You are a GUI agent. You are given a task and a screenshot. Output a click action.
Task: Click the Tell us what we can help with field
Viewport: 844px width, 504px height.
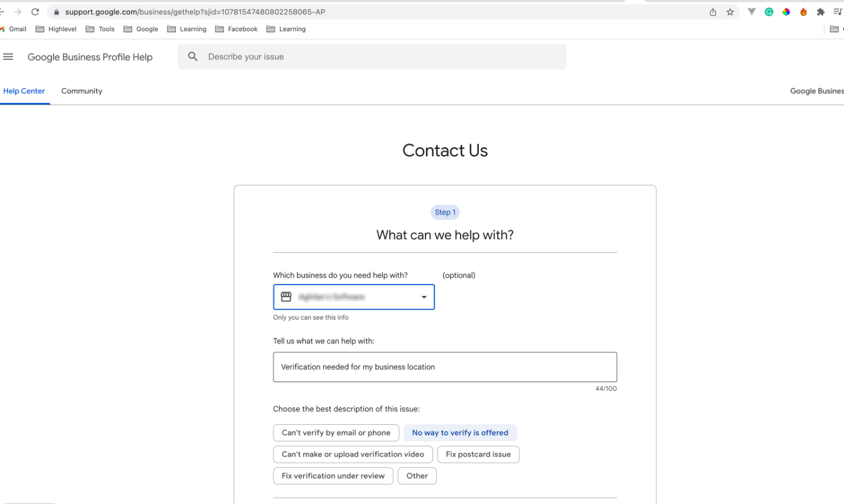tap(445, 367)
